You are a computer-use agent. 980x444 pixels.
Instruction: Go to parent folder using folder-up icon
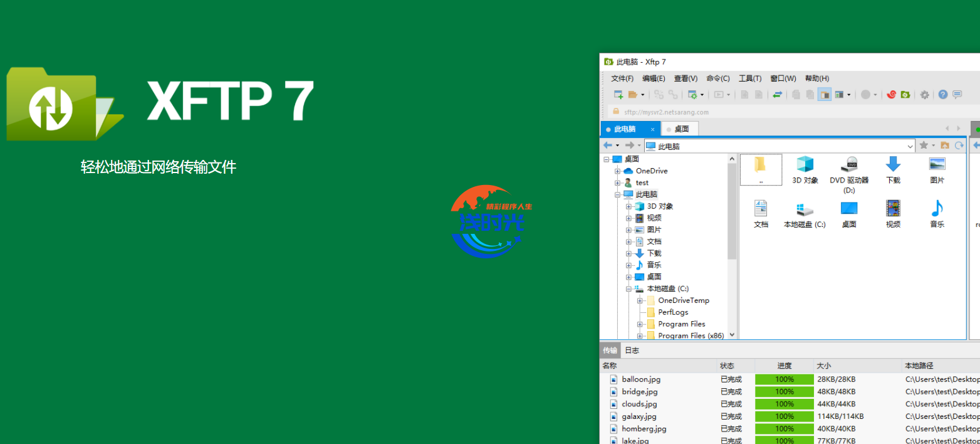945,145
